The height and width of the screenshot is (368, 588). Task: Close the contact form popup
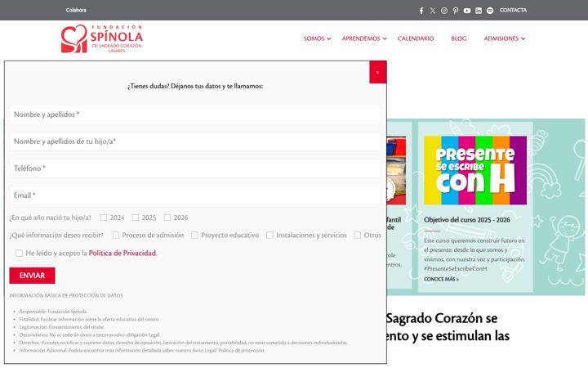(x=377, y=72)
